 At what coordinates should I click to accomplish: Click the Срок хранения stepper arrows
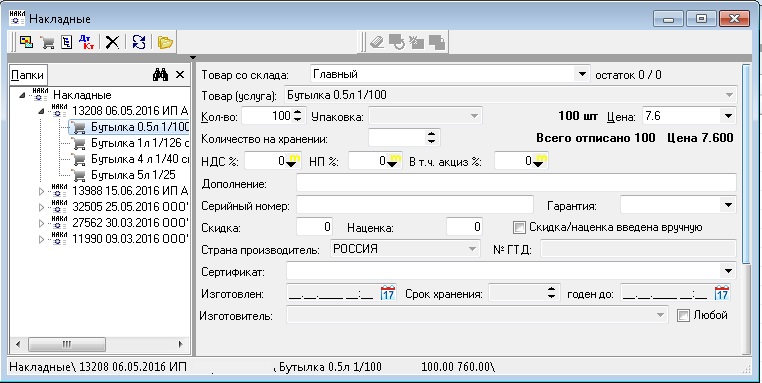pos(551,293)
